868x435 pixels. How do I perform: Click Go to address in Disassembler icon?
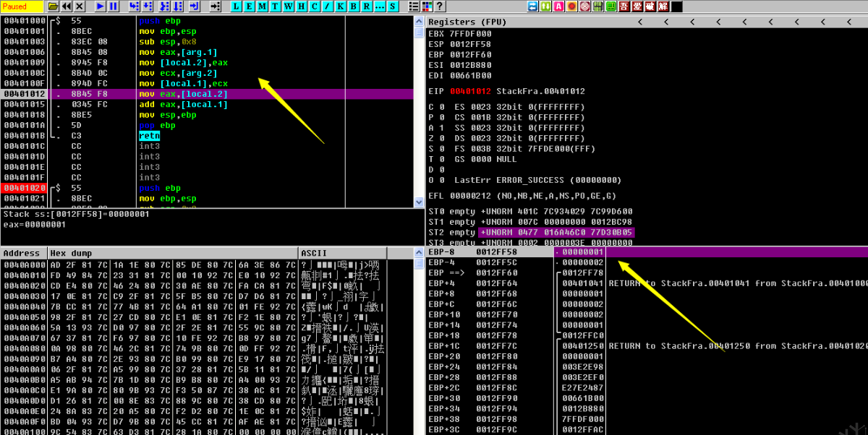[x=216, y=7]
